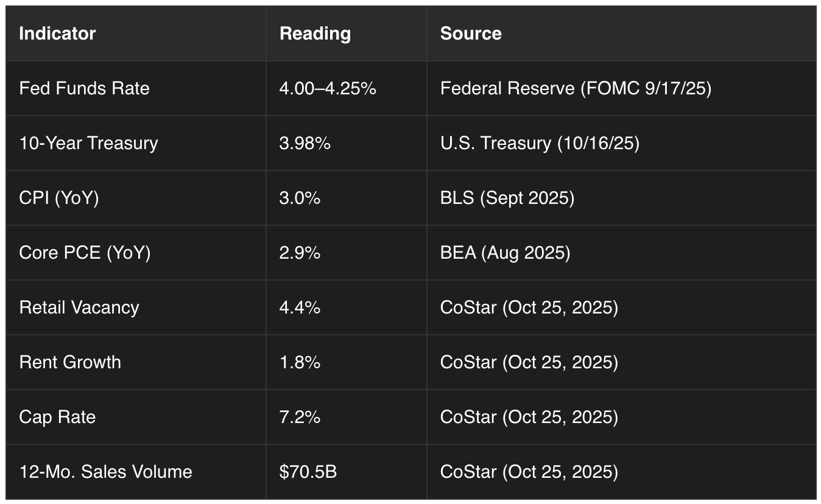Click the Indicator column header
Image resolution: width=821 pixels, height=504 pixels.
(57, 33)
